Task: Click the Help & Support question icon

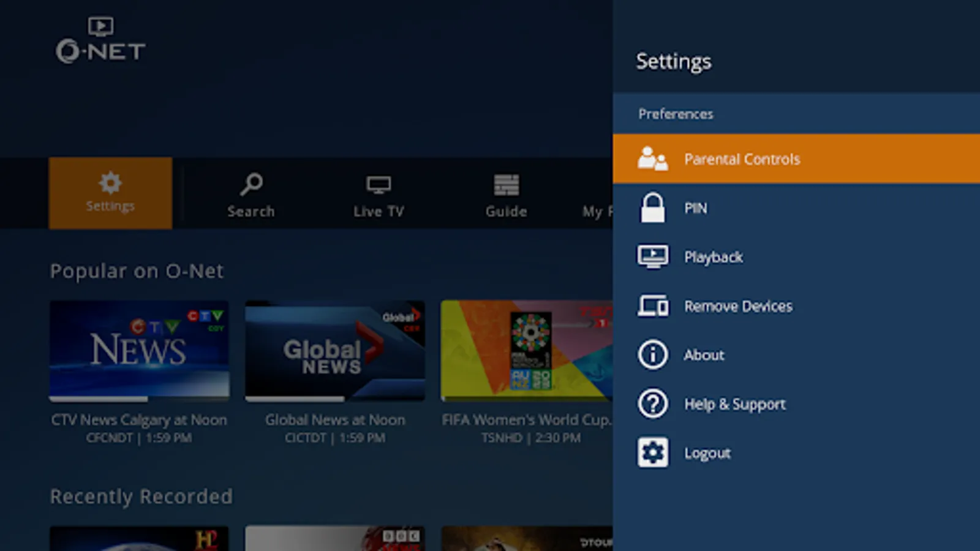Action: pyautogui.click(x=652, y=404)
